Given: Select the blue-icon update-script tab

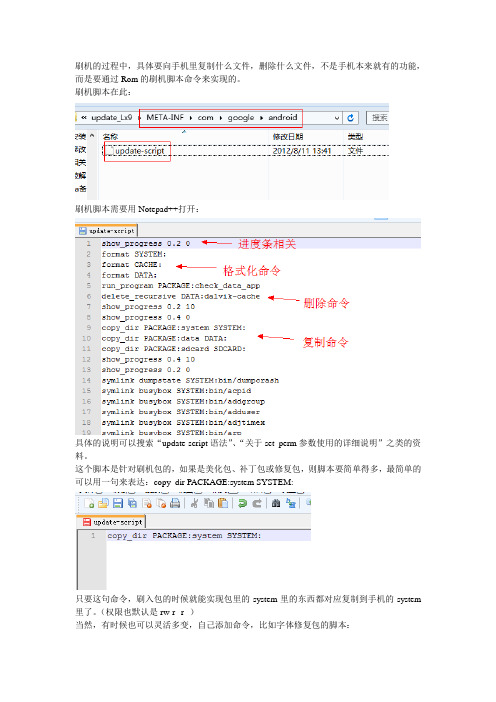Looking at the screenshot, I should [107, 231].
